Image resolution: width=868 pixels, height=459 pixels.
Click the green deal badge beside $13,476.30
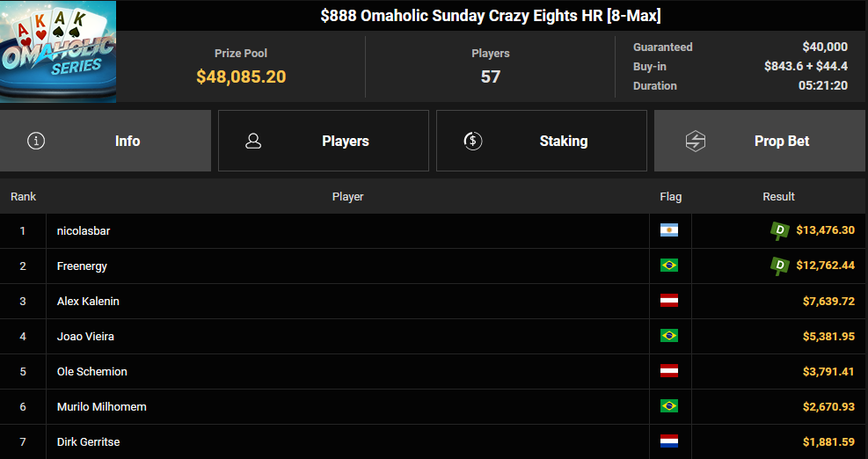pyautogui.click(x=780, y=230)
